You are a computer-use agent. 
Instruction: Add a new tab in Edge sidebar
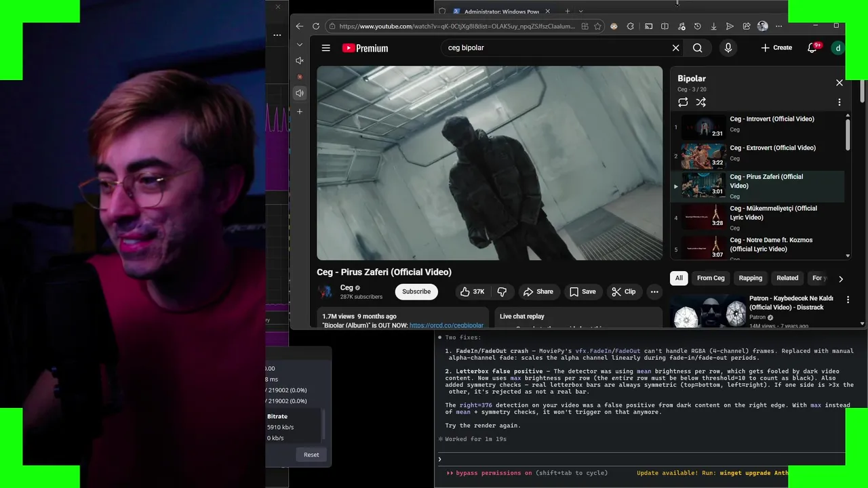(x=300, y=112)
